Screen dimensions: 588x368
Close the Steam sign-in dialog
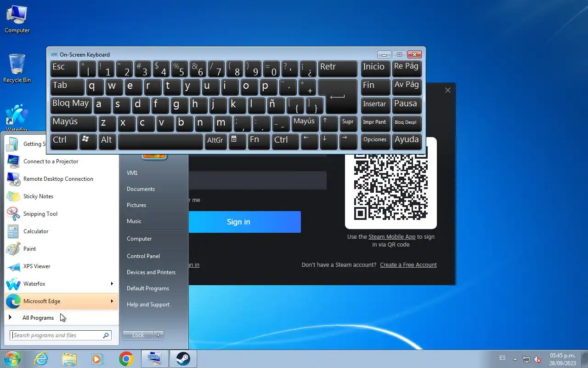448,90
